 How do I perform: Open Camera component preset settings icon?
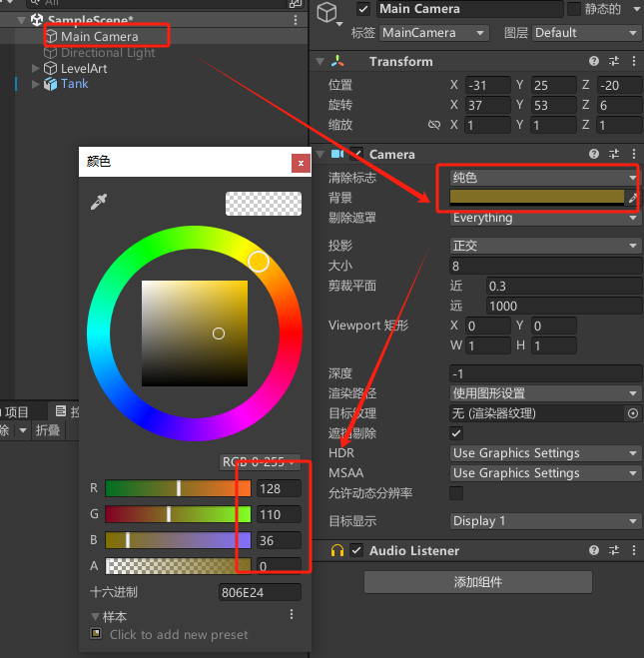click(614, 154)
